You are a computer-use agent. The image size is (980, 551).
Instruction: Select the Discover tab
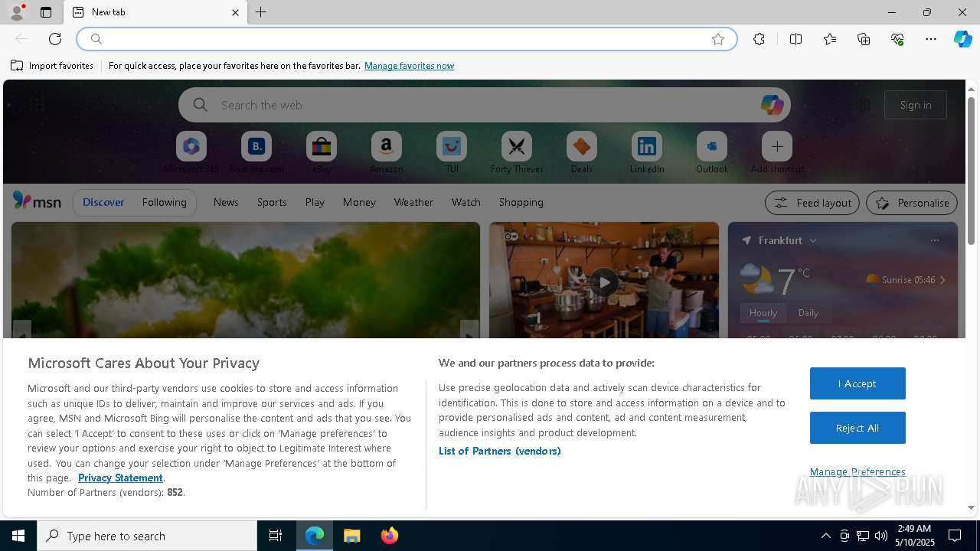103,202
